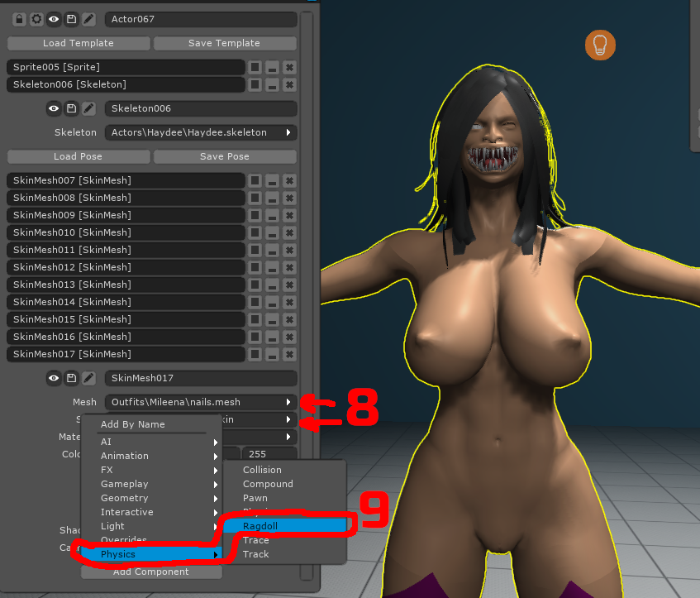The width and height of the screenshot is (700, 598).
Task: Toggle the square box on SkinMesh010 row
Action: click(x=255, y=233)
